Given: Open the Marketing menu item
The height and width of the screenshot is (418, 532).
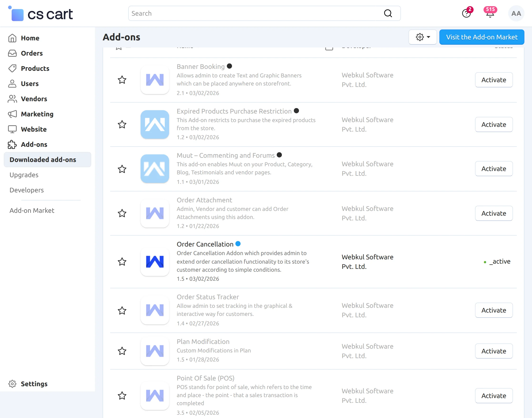Looking at the screenshot, I should 37,114.
